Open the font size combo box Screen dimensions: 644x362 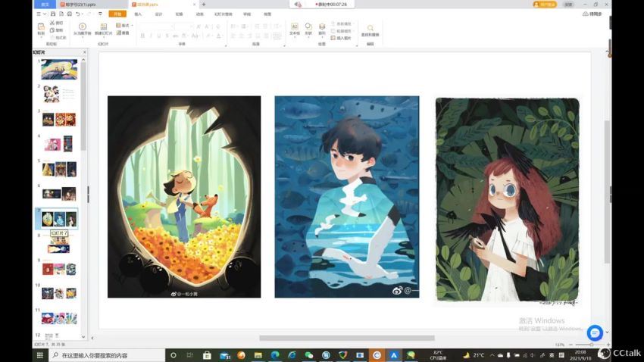tap(183, 27)
